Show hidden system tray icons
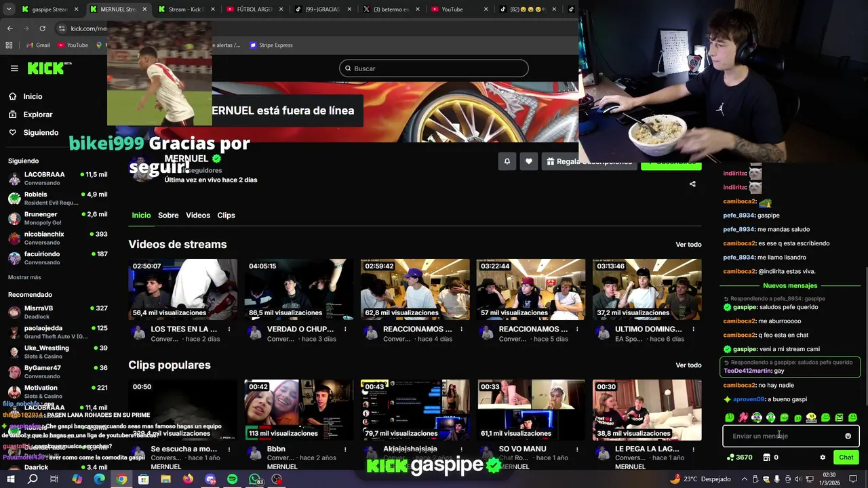Screen dimensions: 868x488 (x=744, y=479)
